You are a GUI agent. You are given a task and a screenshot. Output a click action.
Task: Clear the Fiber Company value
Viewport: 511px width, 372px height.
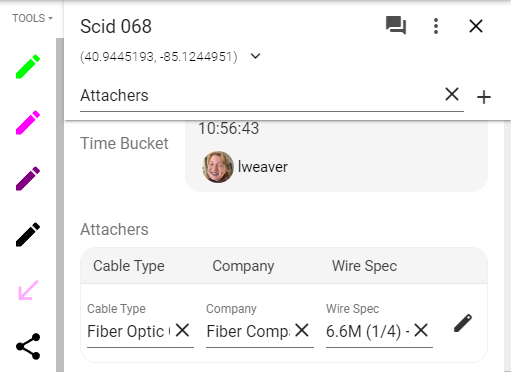tap(302, 330)
